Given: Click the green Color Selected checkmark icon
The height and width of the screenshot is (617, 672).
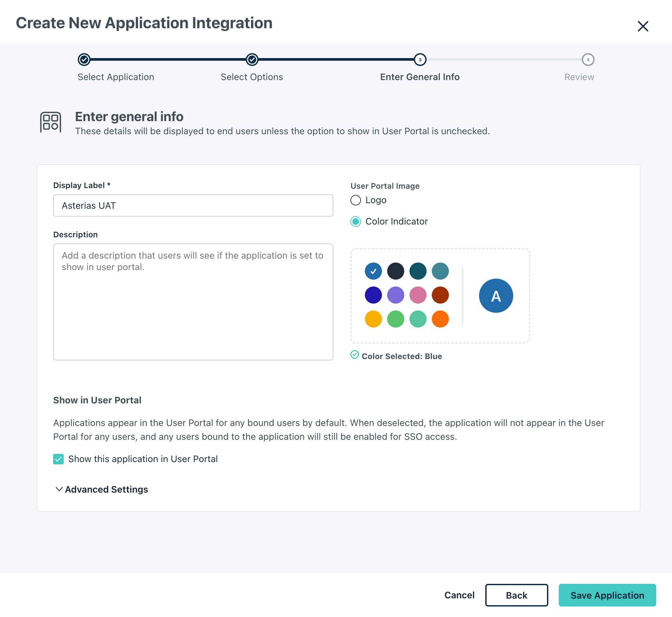Looking at the screenshot, I should [354, 354].
